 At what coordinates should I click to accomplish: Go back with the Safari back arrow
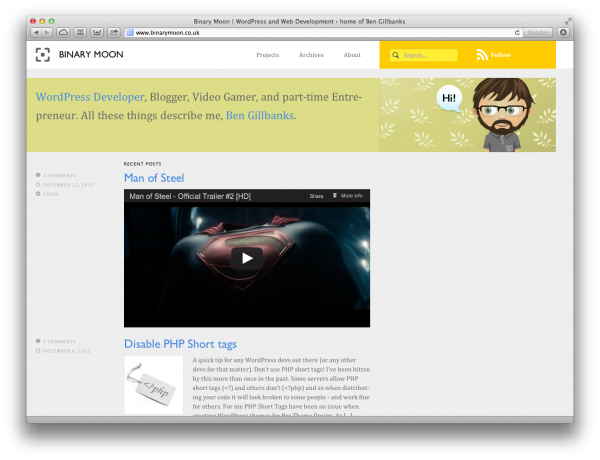pos(36,33)
